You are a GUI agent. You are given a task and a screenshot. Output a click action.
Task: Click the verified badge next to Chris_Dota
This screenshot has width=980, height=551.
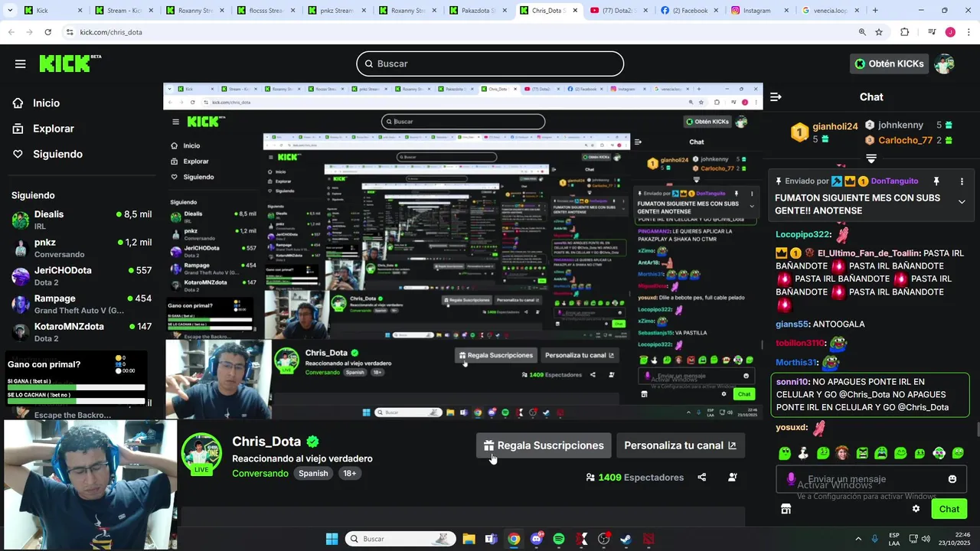(312, 442)
